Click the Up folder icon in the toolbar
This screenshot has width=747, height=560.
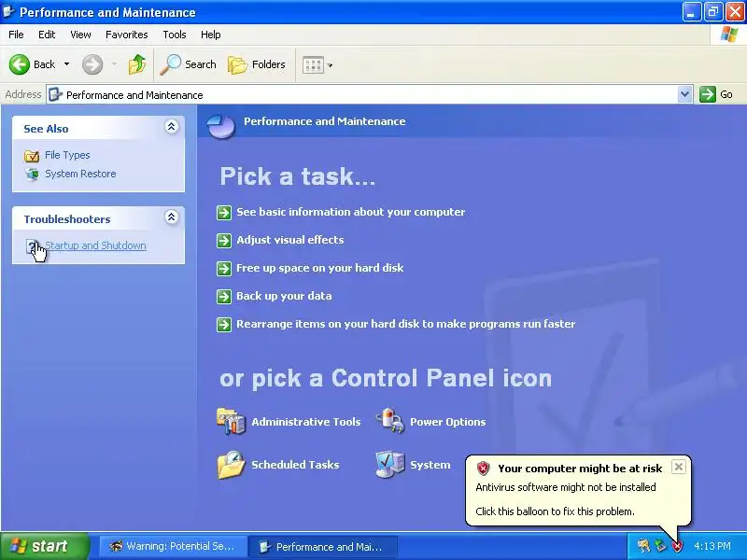tap(137, 64)
